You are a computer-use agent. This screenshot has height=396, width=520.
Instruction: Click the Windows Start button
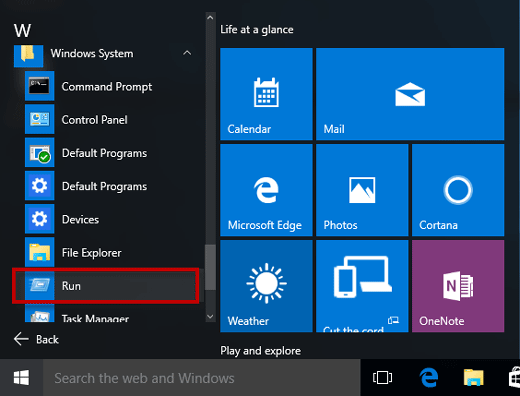pos(21,378)
